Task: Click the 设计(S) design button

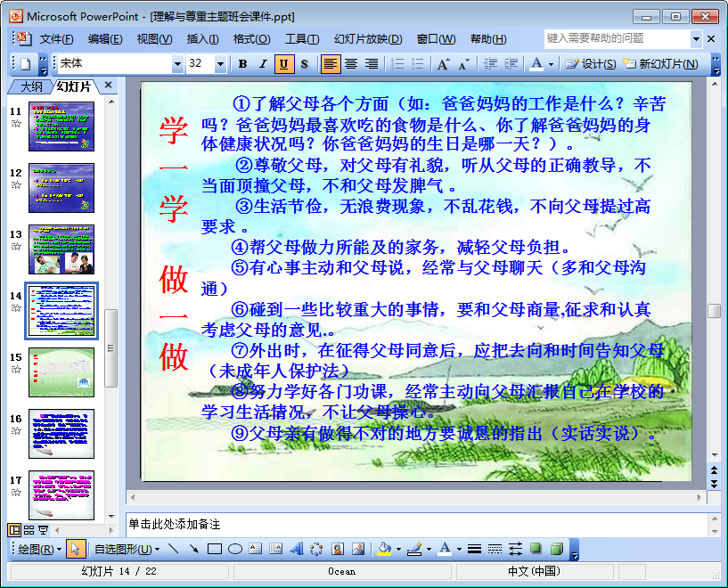Action: (x=591, y=64)
